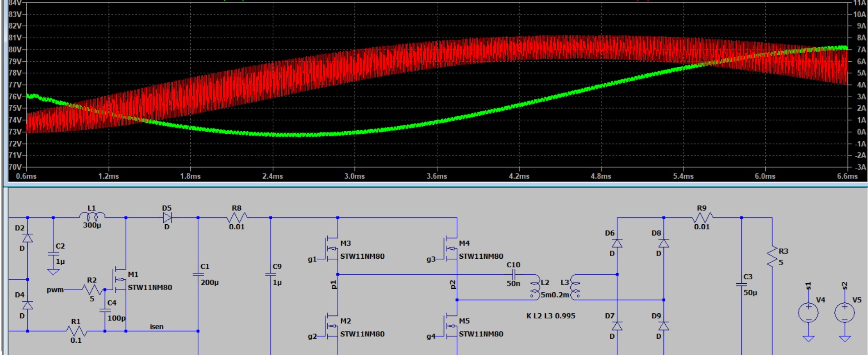Click the STW11NM80 label beside M4
The image size is (868, 355).
(x=481, y=256)
